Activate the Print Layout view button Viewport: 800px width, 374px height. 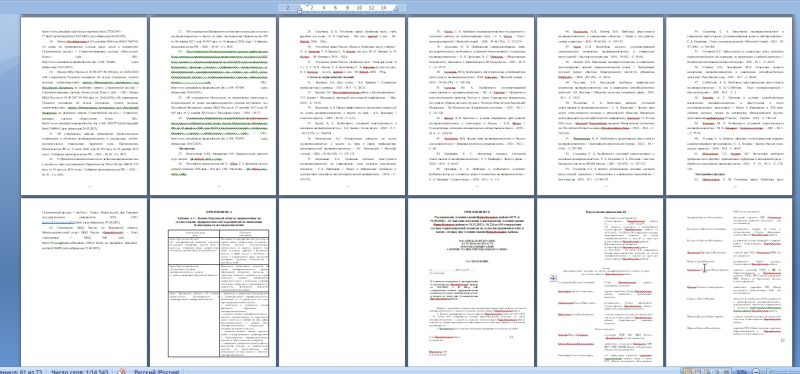click(x=688, y=371)
